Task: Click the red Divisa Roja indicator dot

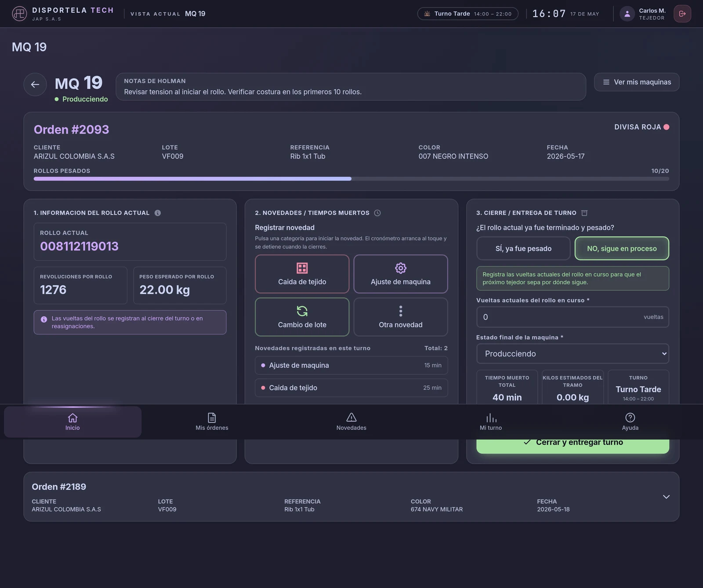Action: coord(667,127)
